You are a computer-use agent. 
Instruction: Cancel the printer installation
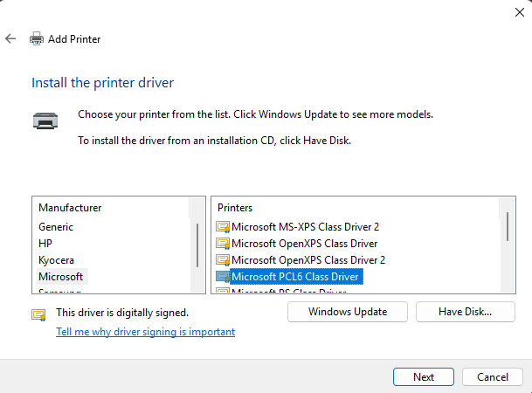click(x=492, y=377)
